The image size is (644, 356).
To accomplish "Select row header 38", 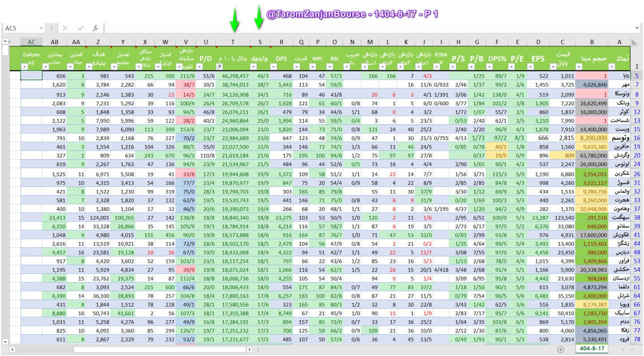I will [x=636, y=218].
